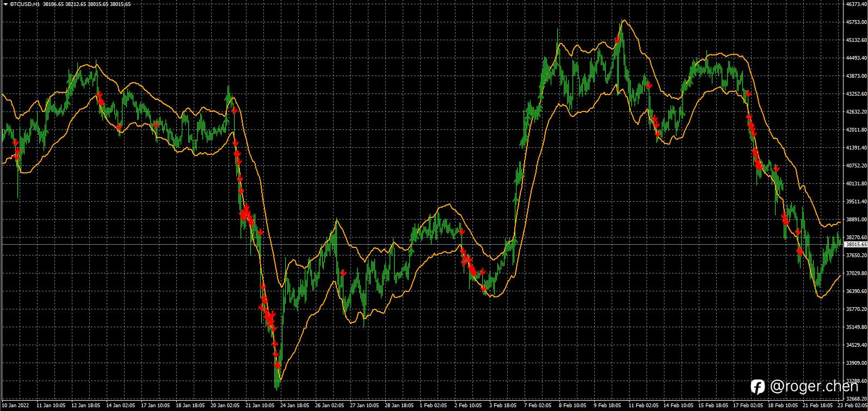The height and width of the screenshot is (411, 868).
Task: Click the 10 Jan 2022 time label
Action: click(x=15, y=405)
